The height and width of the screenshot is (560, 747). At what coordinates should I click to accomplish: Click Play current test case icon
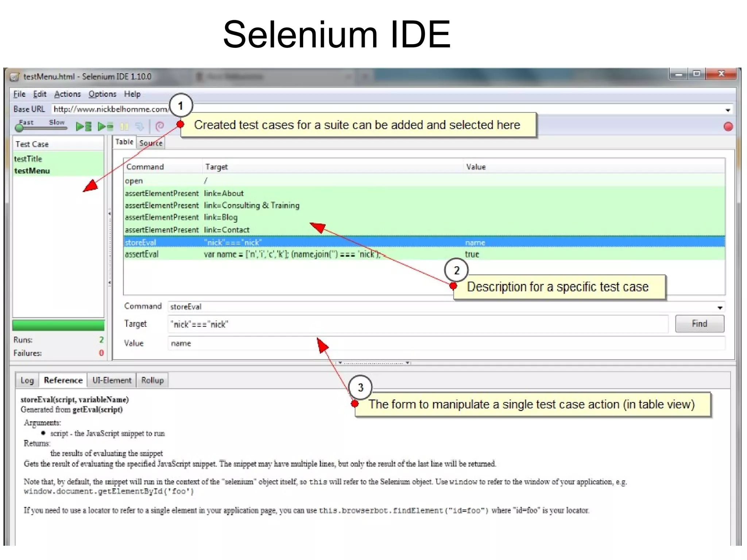tap(105, 127)
